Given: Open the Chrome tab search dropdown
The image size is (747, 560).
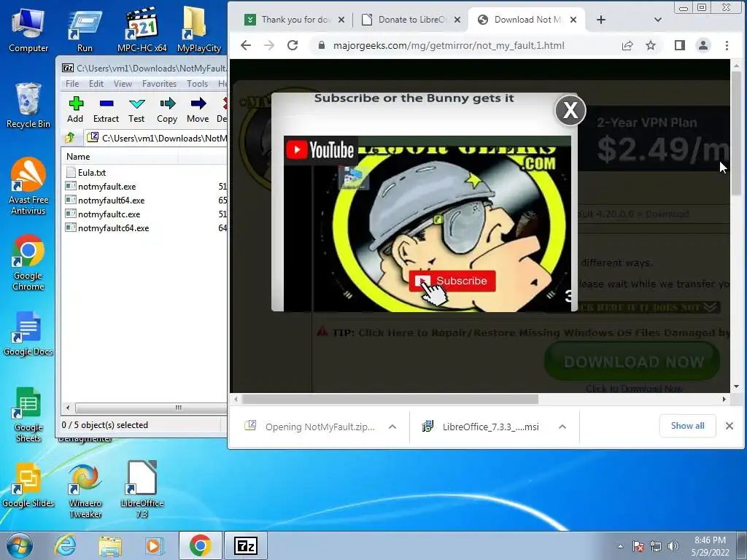Looking at the screenshot, I should [x=658, y=20].
